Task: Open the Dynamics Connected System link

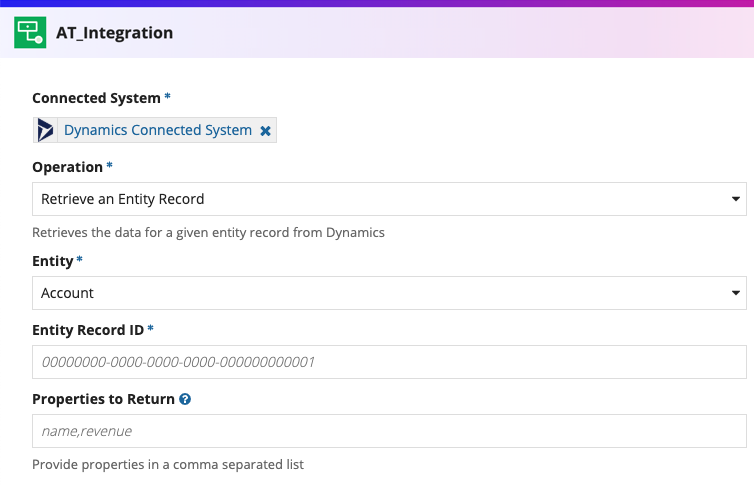Action: click(x=158, y=130)
